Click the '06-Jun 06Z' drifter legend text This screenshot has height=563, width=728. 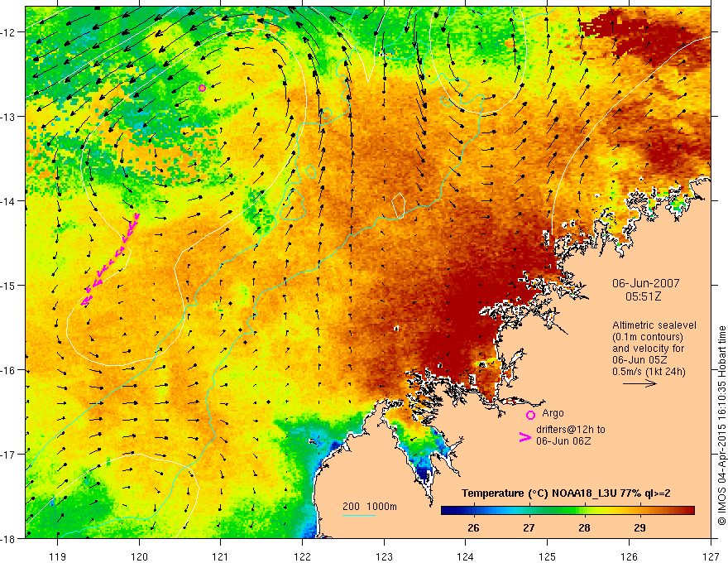click(563, 441)
